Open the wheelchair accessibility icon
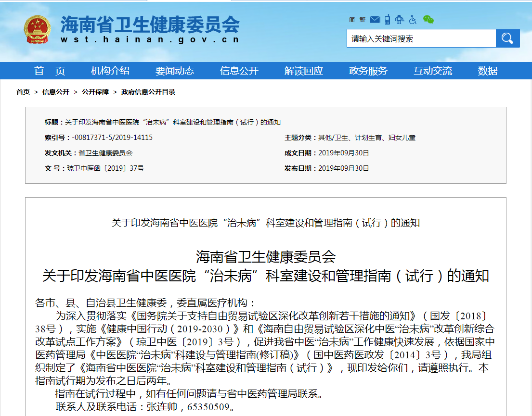The height and width of the screenshot is (416, 532). click(413, 20)
